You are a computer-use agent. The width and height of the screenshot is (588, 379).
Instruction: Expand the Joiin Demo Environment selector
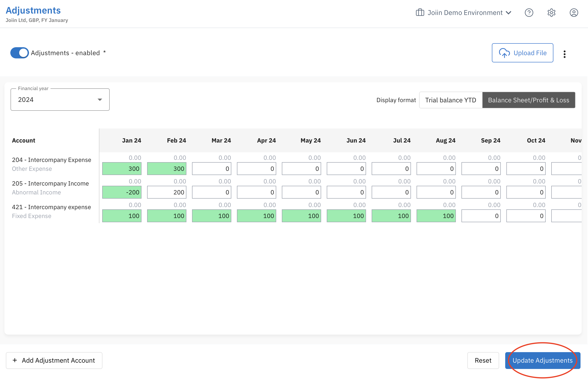coord(465,13)
